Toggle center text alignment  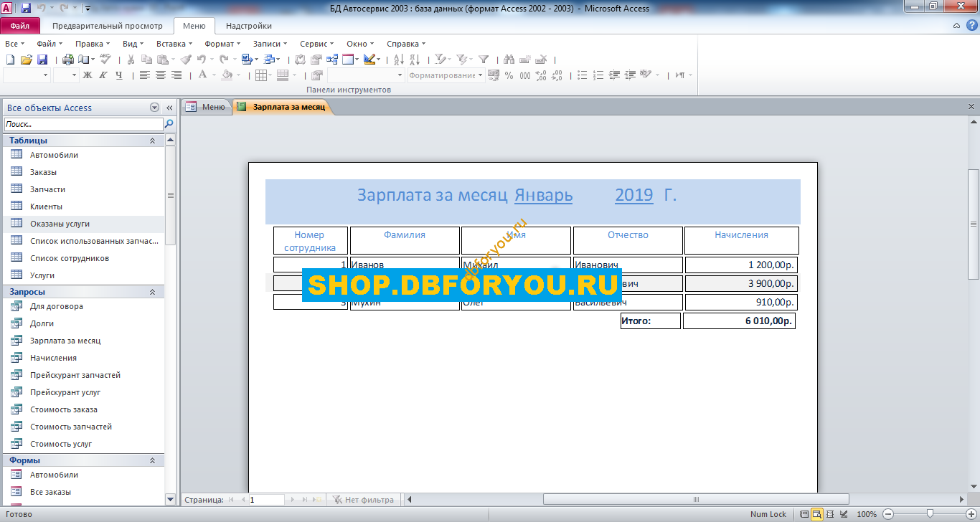click(x=161, y=75)
